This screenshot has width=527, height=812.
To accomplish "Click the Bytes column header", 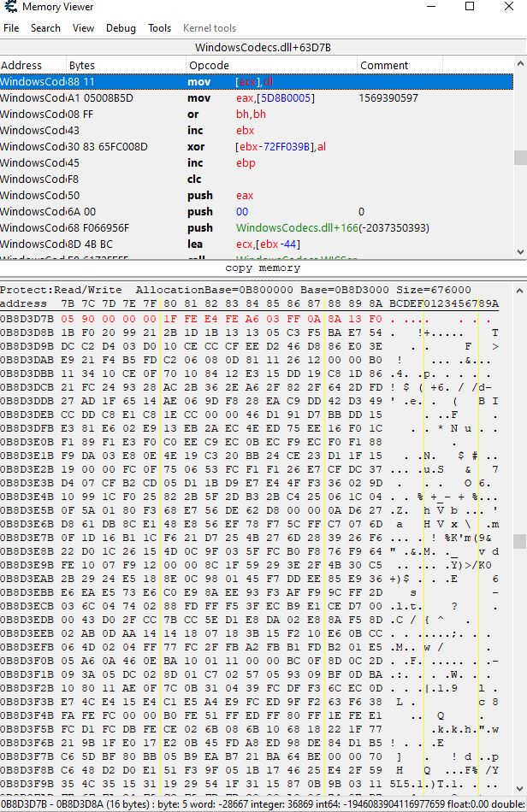I will coord(126,65).
